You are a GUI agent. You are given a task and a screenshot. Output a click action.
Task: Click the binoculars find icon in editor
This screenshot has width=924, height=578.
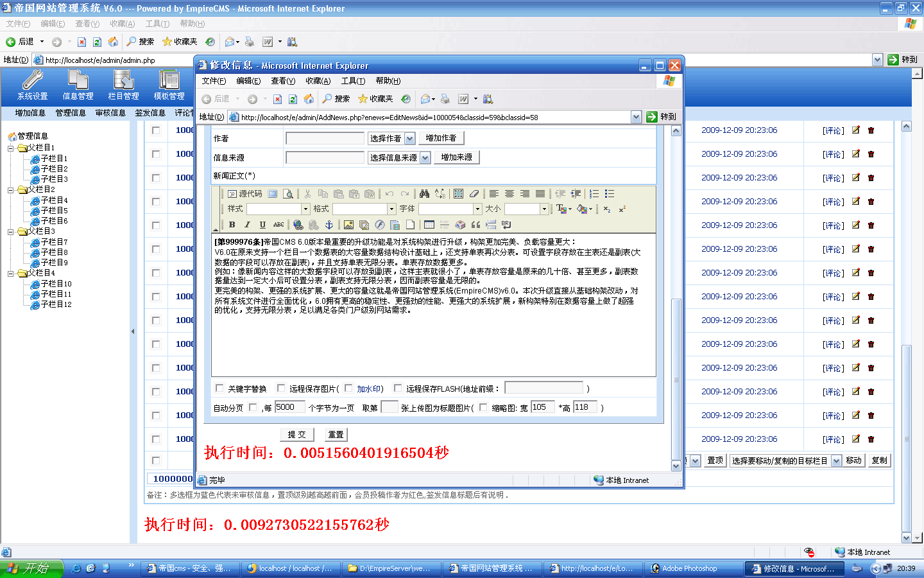[424, 193]
